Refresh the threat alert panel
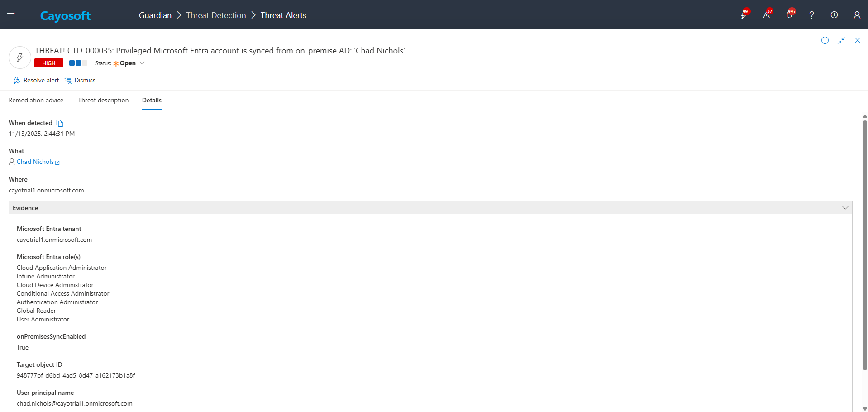868x412 pixels. pyautogui.click(x=825, y=40)
